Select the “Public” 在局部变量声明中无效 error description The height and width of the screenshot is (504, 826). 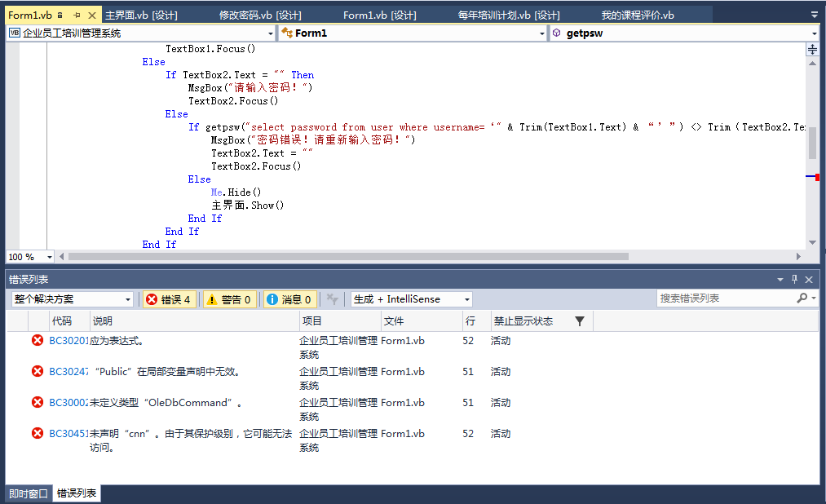(x=167, y=372)
